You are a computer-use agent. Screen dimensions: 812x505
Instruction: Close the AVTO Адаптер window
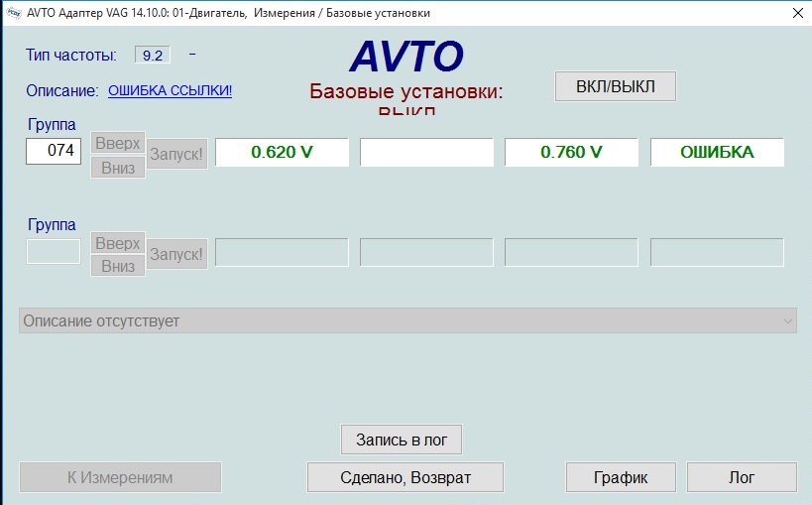tap(798, 13)
